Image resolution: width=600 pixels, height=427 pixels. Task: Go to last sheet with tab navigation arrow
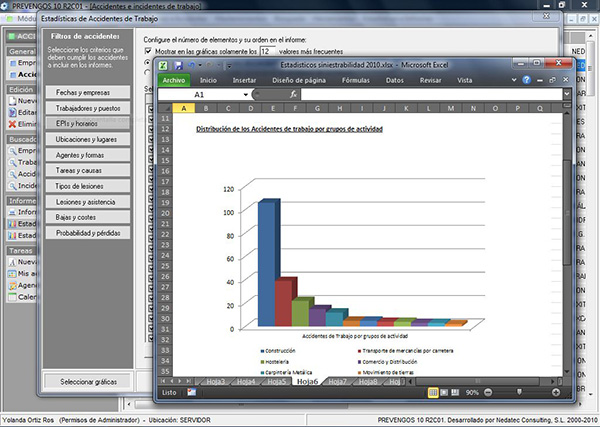[x=189, y=381]
